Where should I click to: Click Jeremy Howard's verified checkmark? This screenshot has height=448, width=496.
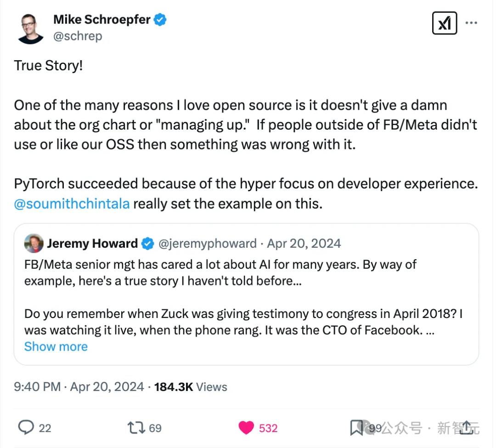click(147, 244)
